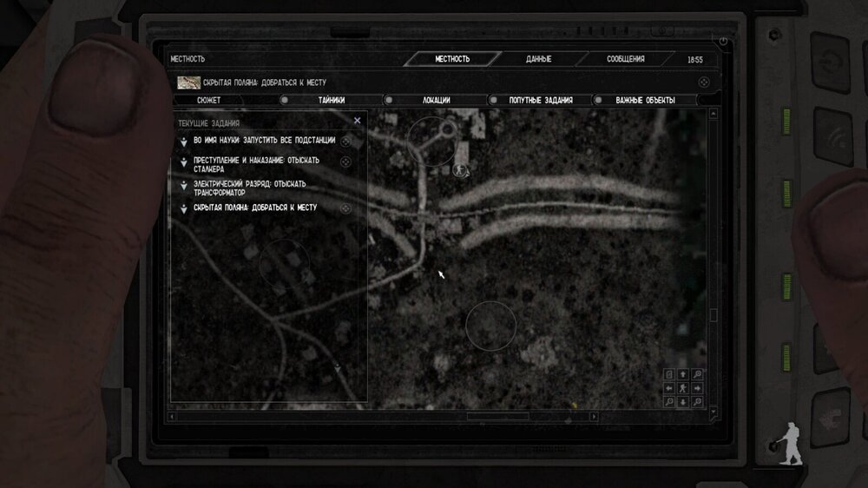The width and height of the screenshot is (868, 488).
Task: Expand the 'Преступление и наказание' task arrow
Action: coord(183,162)
